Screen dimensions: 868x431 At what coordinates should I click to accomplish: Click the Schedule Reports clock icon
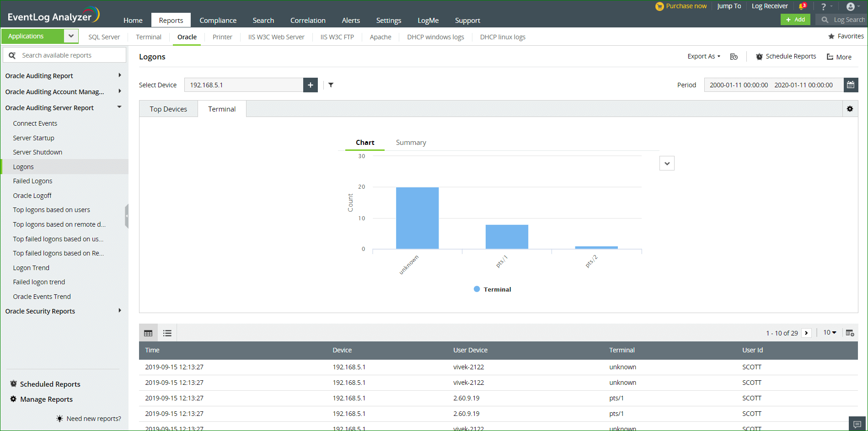759,57
